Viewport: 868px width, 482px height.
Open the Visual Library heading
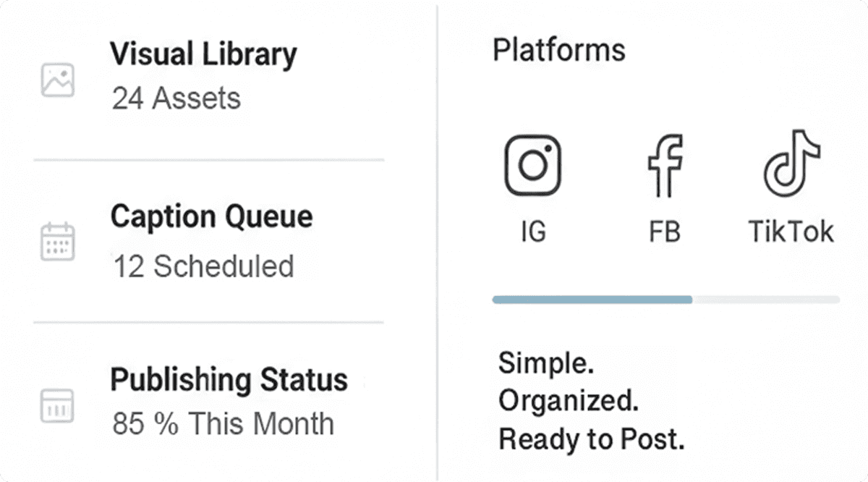coord(203,55)
